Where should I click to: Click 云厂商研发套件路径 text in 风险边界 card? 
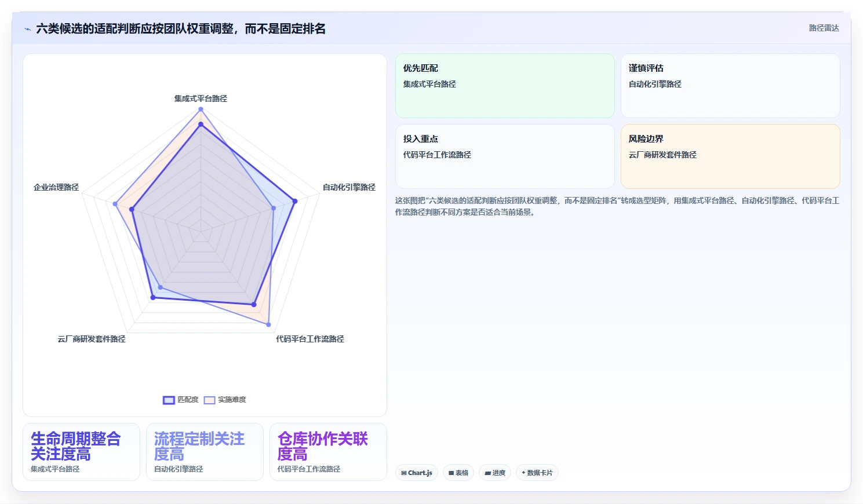pos(662,155)
